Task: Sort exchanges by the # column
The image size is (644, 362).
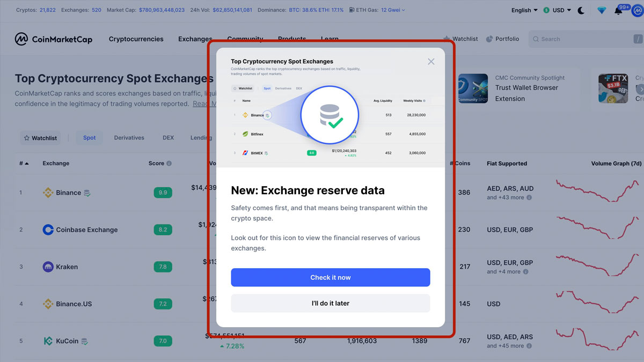Action: [x=24, y=164]
